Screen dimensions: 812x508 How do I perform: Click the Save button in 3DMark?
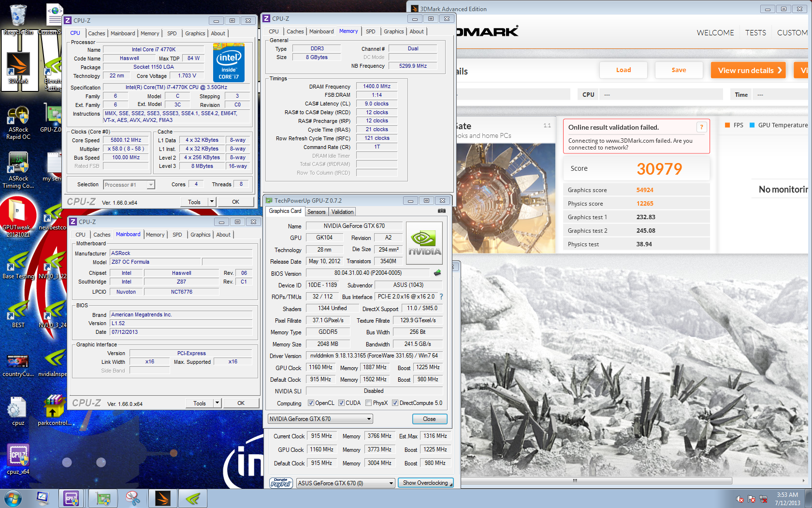(679, 70)
